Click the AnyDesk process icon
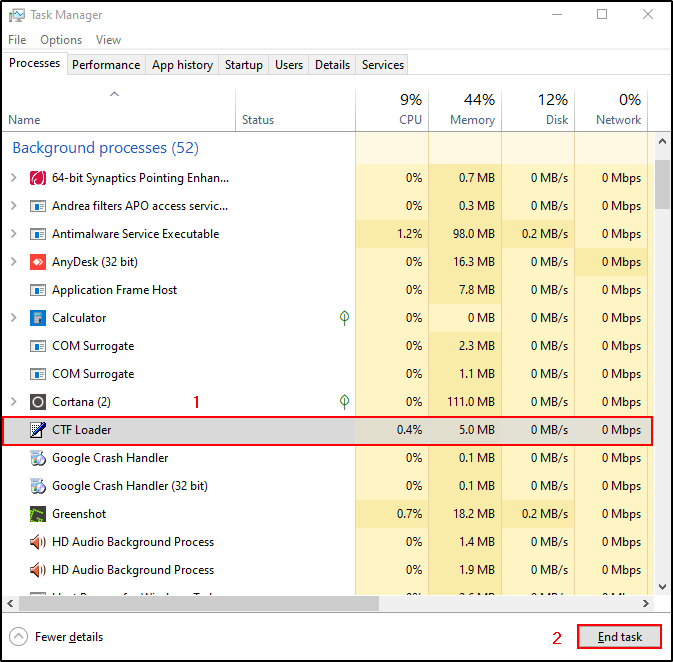673x662 pixels. click(38, 262)
